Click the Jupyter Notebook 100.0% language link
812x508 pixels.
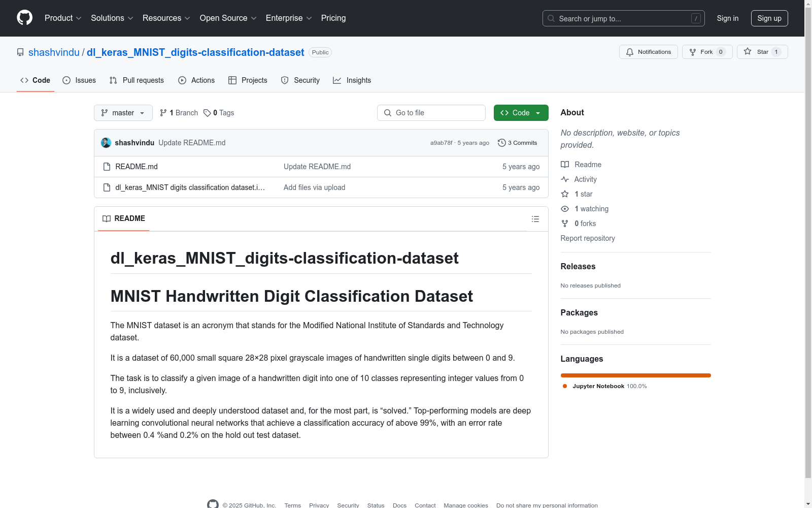click(x=604, y=386)
